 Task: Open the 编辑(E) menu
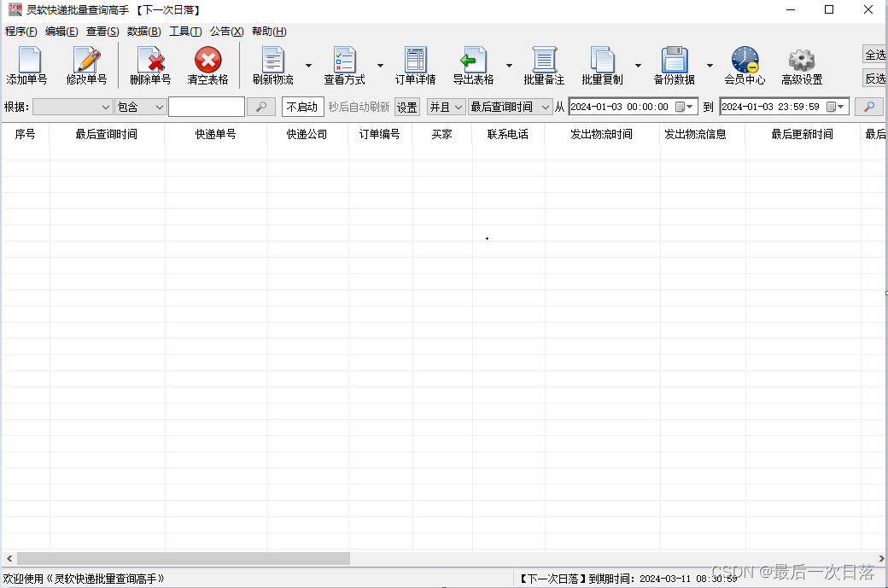click(61, 31)
